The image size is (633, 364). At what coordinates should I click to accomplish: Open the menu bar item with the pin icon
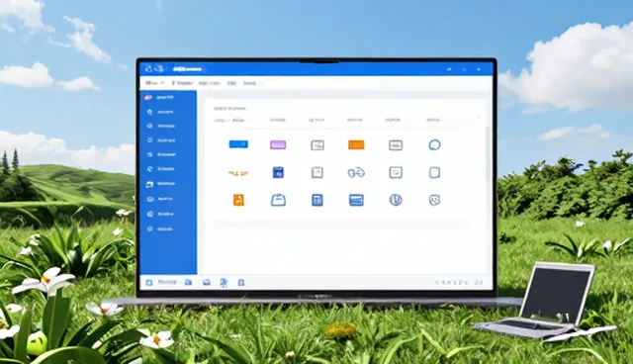pos(182,83)
